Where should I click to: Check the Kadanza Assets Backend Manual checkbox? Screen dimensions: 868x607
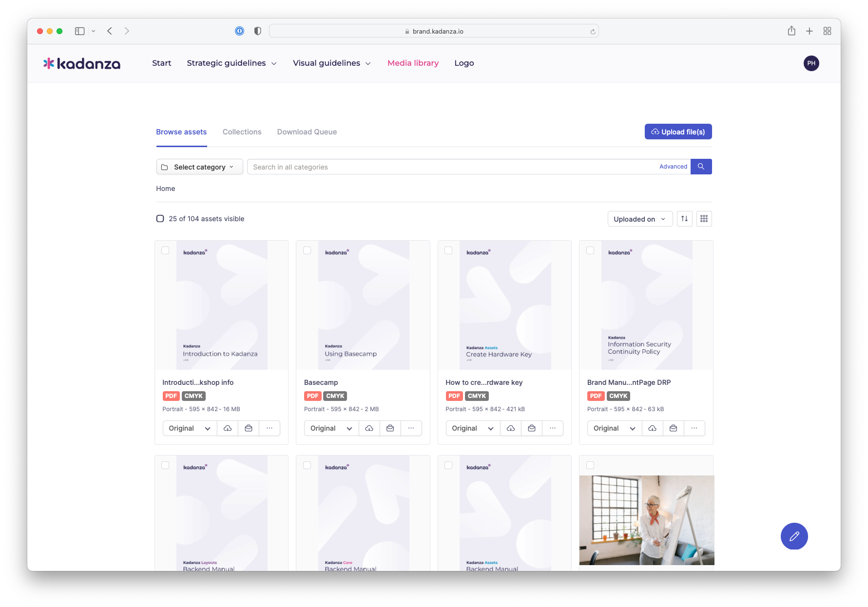[448, 465]
